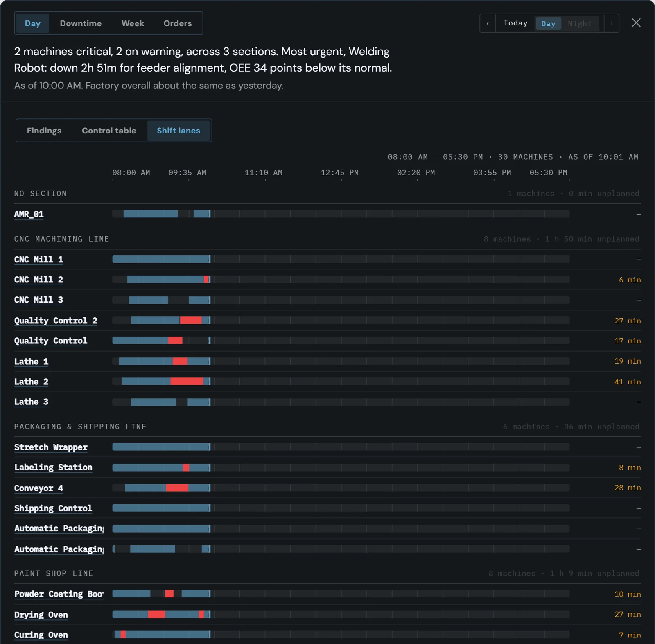The width and height of the screenshot is (655, 644).
Task: Go to next day with right chevron
Action: click(x=611, y=23)
